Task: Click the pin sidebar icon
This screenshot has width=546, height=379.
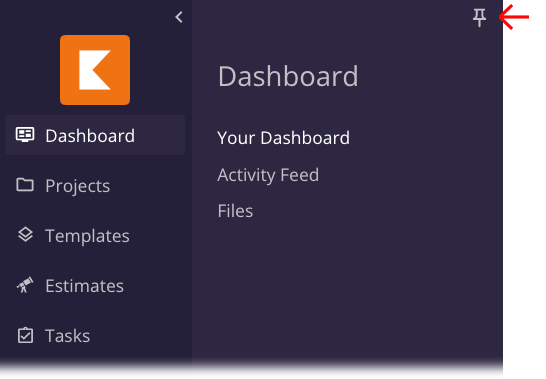Action: pyautogui.click(x=479, y=17)
